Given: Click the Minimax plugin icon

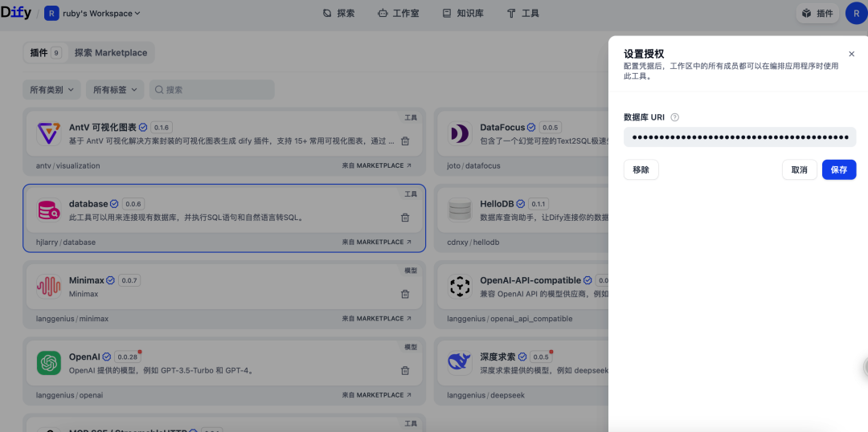Looking at the screenshot, I should 49,287.
